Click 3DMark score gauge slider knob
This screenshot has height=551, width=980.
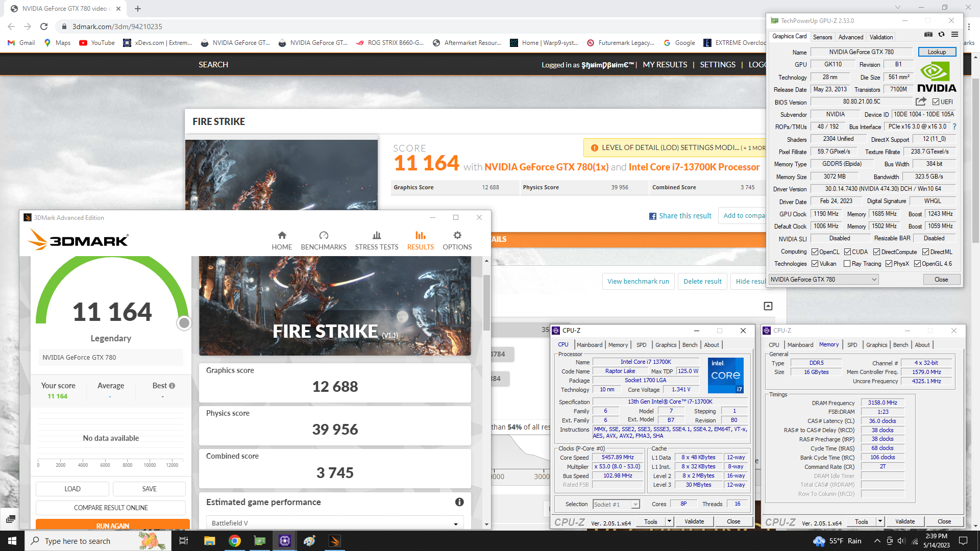[x=184, y=323]
